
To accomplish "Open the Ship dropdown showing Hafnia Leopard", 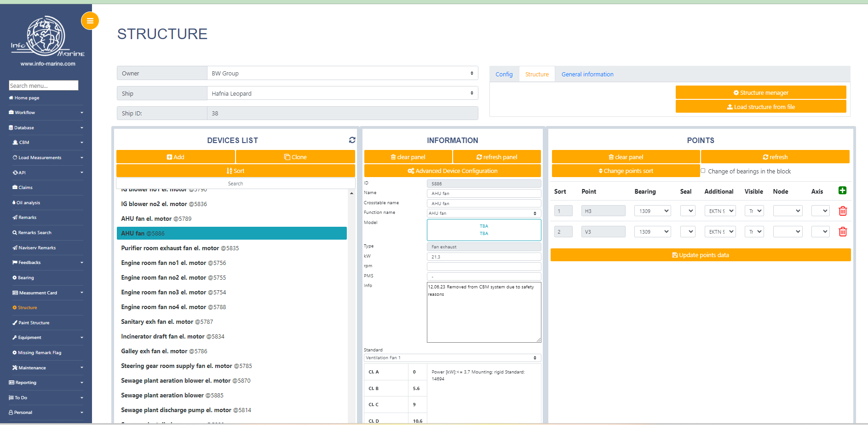I will (x=342, y=93).
